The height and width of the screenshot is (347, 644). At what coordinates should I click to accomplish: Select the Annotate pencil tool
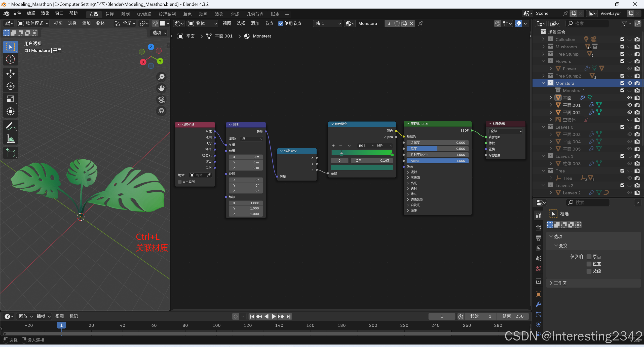(10, 126)
